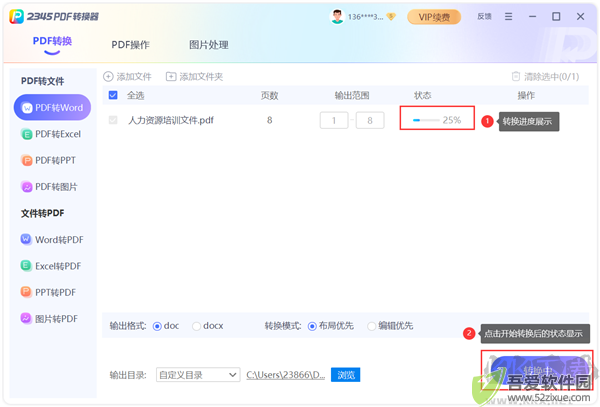Image resolution: width=600 pixels, height=407 pixels.
Task: Select the PDF转图片 purple icon
Action: 27,187
